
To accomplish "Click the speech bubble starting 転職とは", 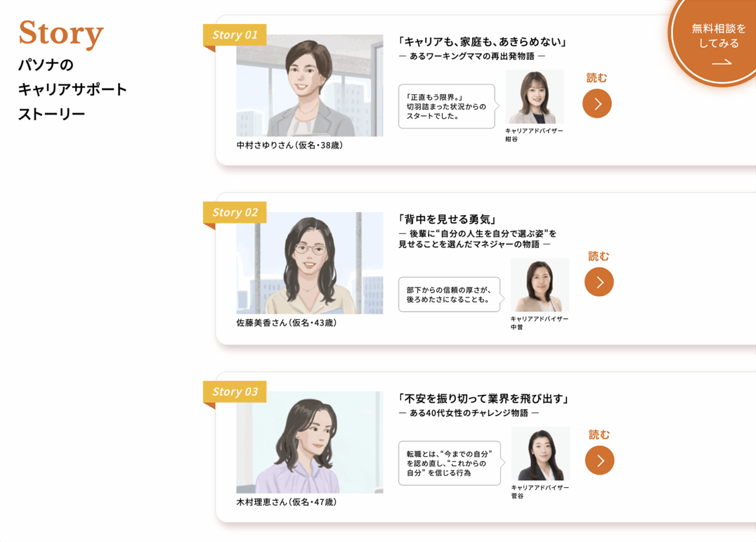I will tap(449, 463).
